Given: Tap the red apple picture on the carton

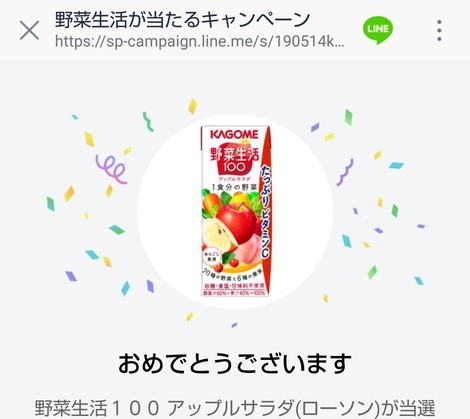Looking at the screenshot, I should pos(237,223).
